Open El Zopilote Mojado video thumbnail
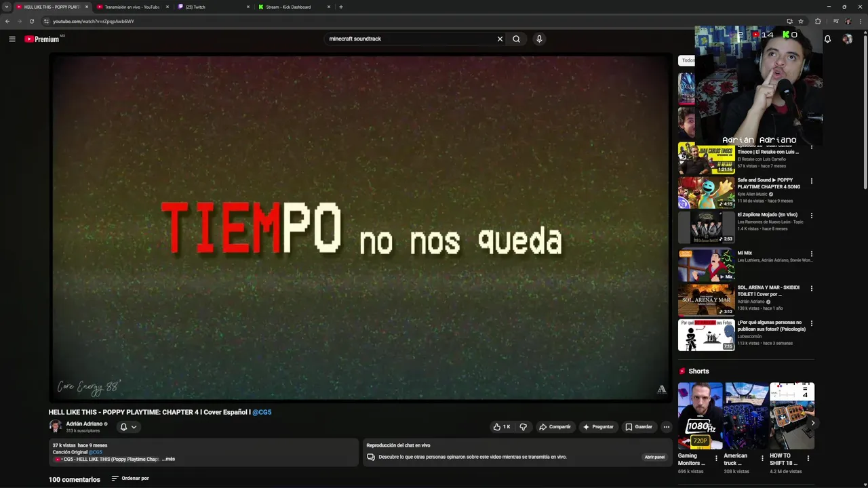This screenshot has height=488, width=868. pyautogui.click(x=706, y=227)
